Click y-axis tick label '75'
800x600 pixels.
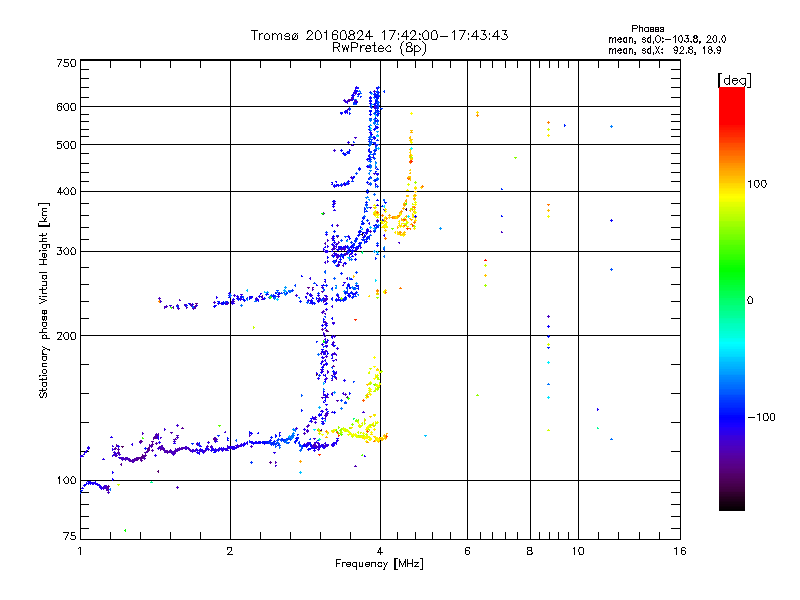pos(70,536)
